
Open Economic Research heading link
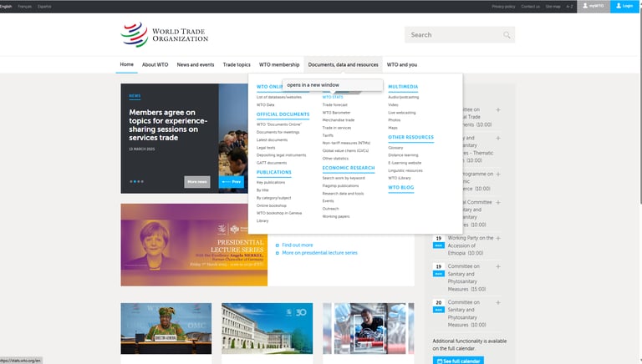(349, 168)
